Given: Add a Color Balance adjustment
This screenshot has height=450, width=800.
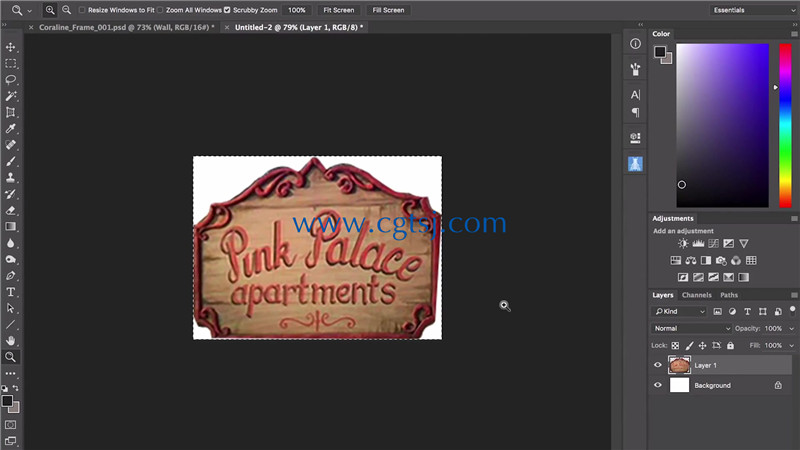Looking at the screenshot, I should click(x=690, y=261).
